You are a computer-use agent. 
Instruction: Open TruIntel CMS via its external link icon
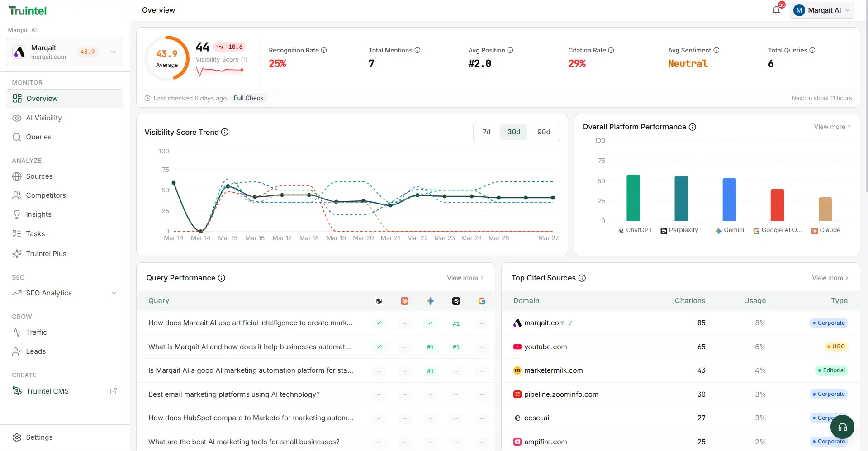(x=113, y=391)
